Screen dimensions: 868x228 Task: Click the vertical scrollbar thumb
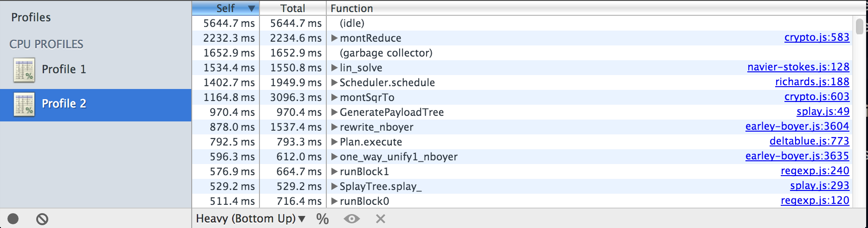[859, 26]
